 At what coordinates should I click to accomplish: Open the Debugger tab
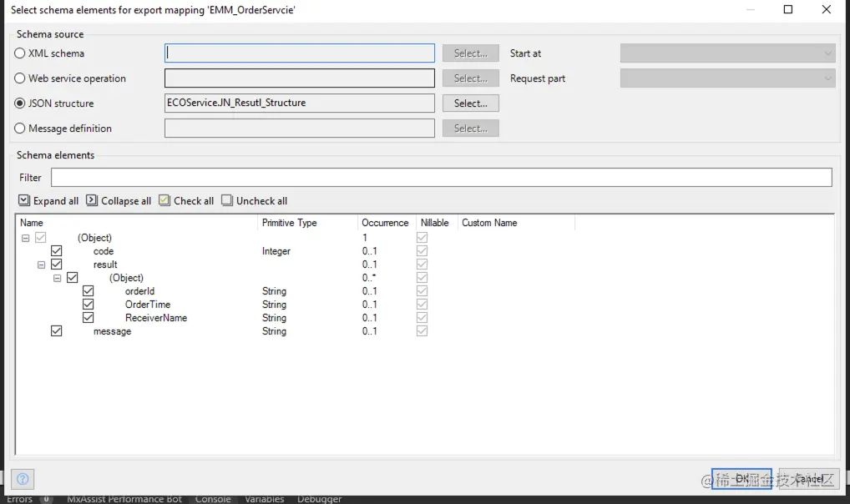click(319, 499)
